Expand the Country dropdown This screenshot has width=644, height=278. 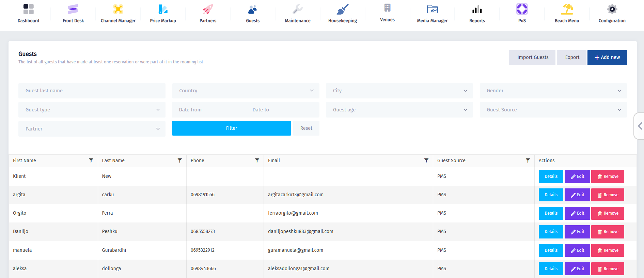coord(246,91)
